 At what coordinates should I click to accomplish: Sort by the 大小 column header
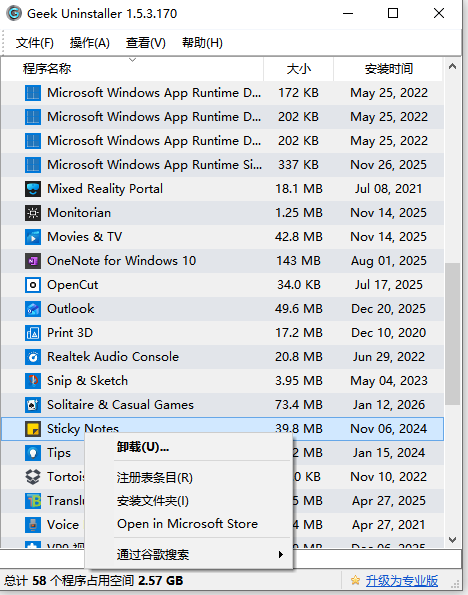[x=299, y=69]
